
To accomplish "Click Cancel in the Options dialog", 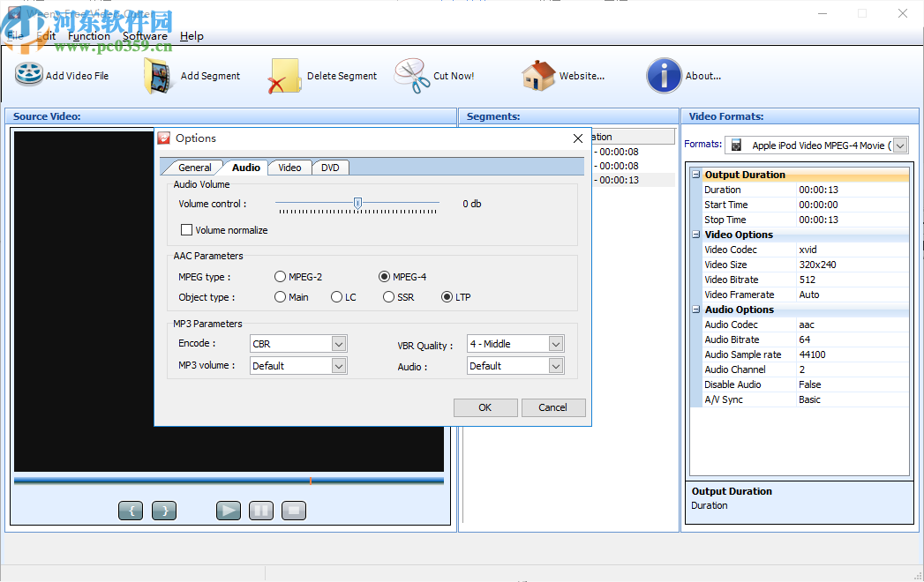I will [x=553, y=407].
